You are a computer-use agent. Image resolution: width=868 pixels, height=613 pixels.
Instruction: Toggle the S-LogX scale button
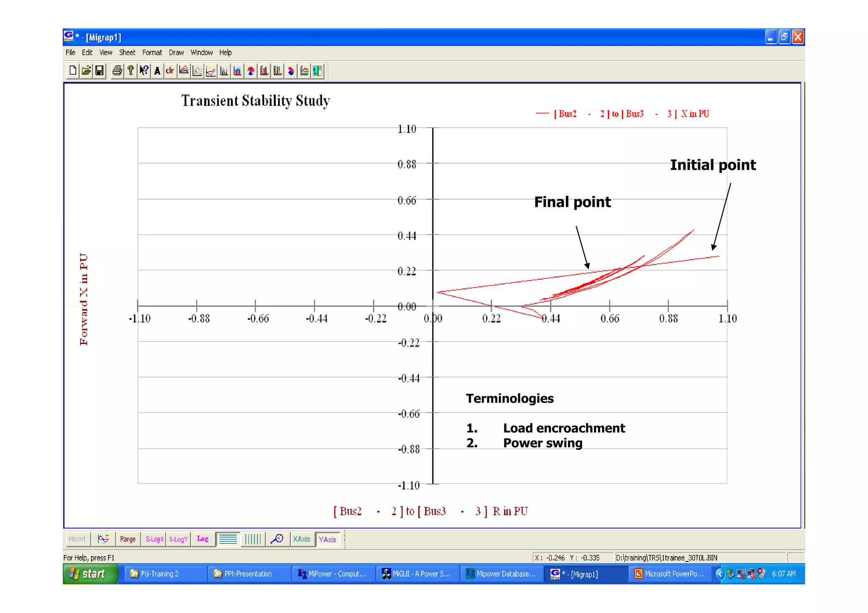point(154,539)
